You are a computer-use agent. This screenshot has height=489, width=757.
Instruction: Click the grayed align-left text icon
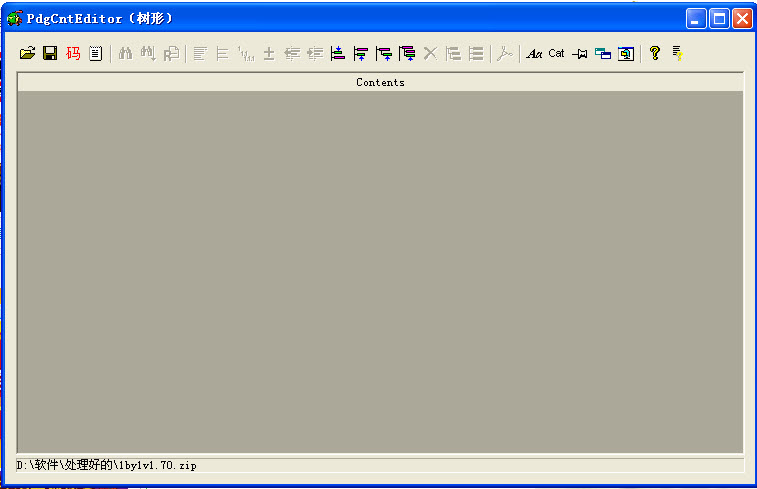(200, 54)
